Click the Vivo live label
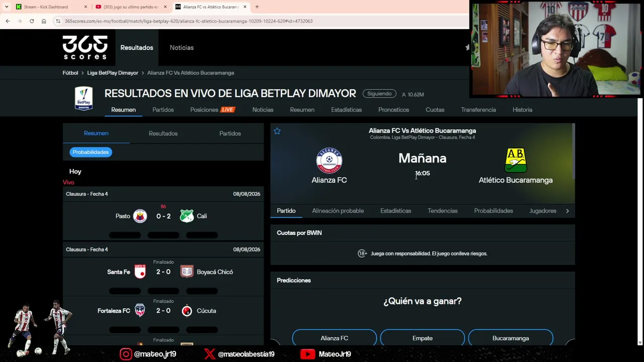Image resolution: width=644 pixels, height=362 pixels. (68, 183)
